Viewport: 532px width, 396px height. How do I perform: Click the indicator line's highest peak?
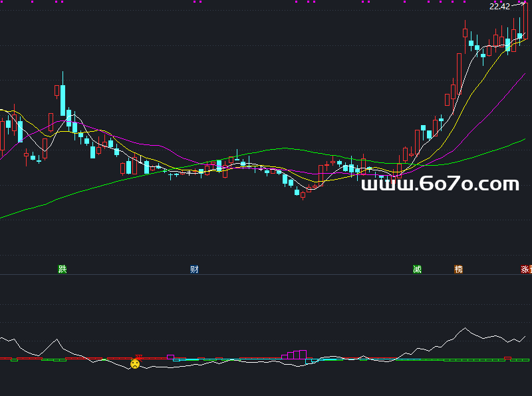coord(465,328)
